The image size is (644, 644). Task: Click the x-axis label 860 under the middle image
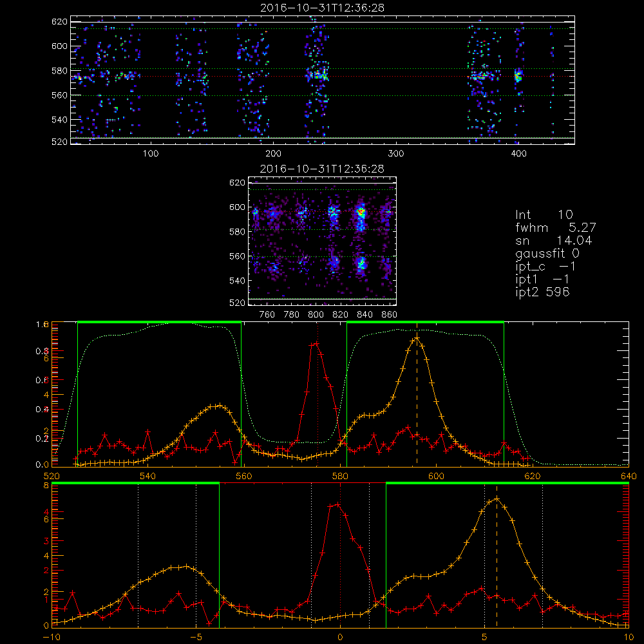coord(389,315)
